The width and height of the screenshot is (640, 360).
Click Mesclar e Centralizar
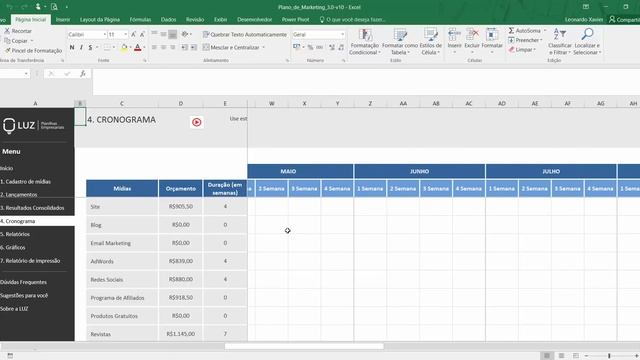coord(231,47)
